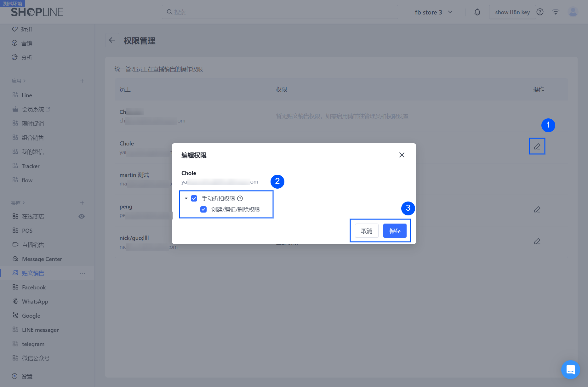Image resolution: width=588 pixels, height=387 pixels.
Task: Click the peng employee name
Action: [x=126, y=207]
